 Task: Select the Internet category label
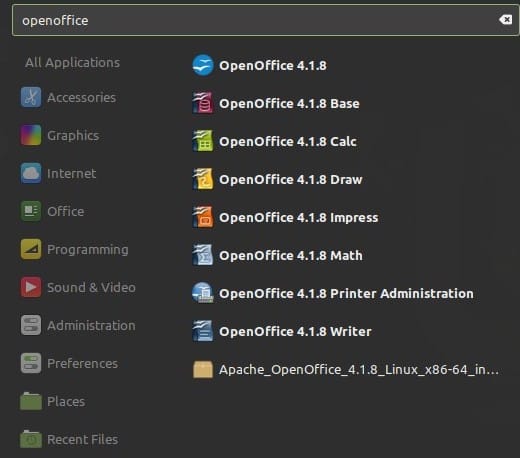point(72,173)
